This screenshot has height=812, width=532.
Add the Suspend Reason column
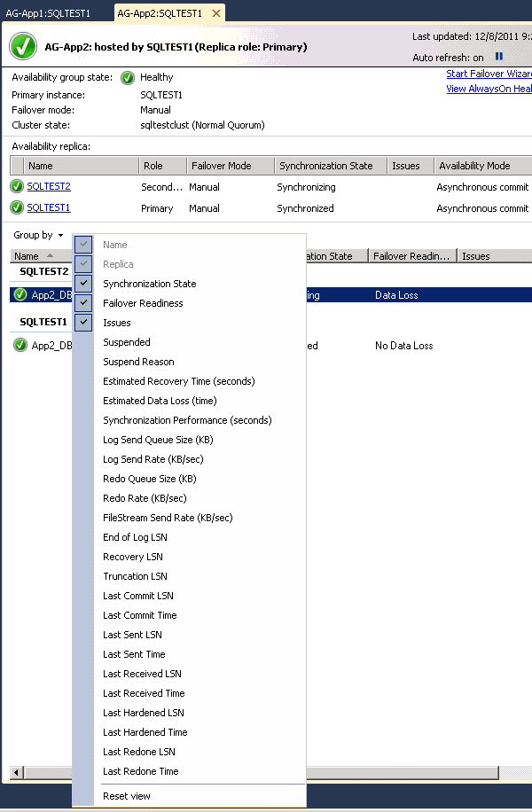[x=138, y=362]
